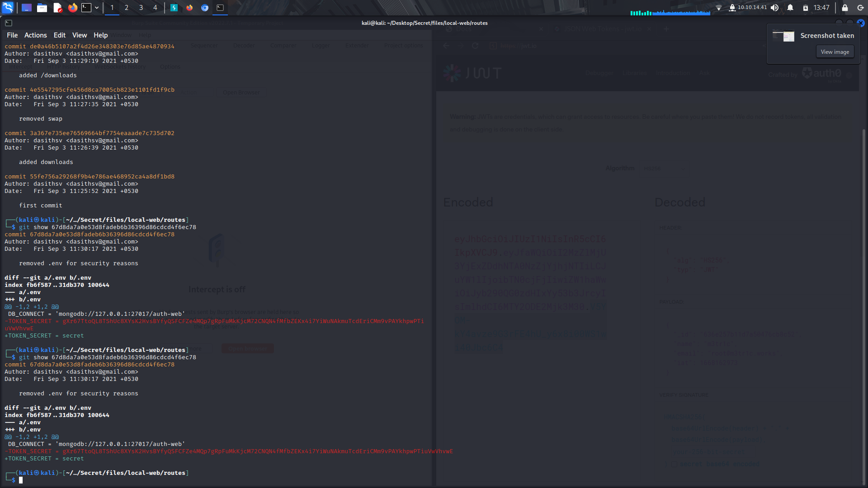This screenshot has width=868, height=488.
Task: Click the first git show command line
Action: coord(108,227)
